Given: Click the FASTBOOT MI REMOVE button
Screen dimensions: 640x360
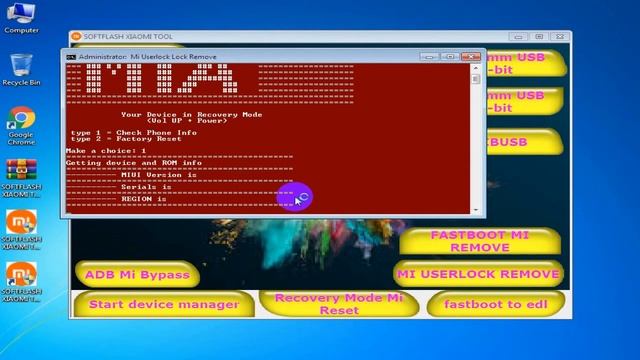Looking at the screenshot, I should click(x=480, y=241).
